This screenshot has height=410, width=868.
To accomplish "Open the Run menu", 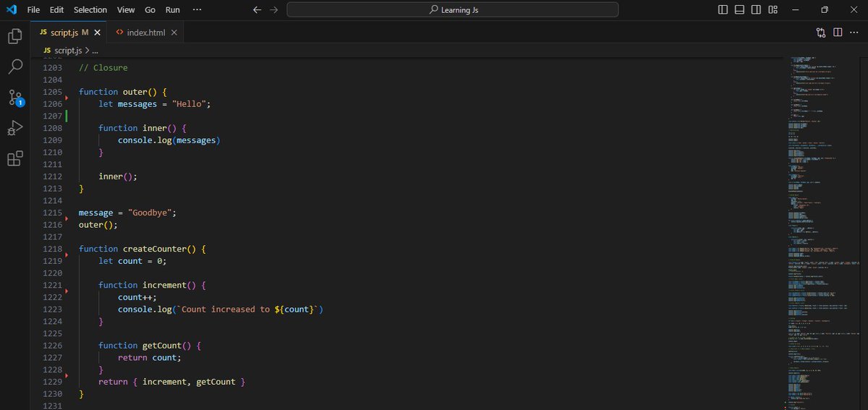I will point(173,10).
